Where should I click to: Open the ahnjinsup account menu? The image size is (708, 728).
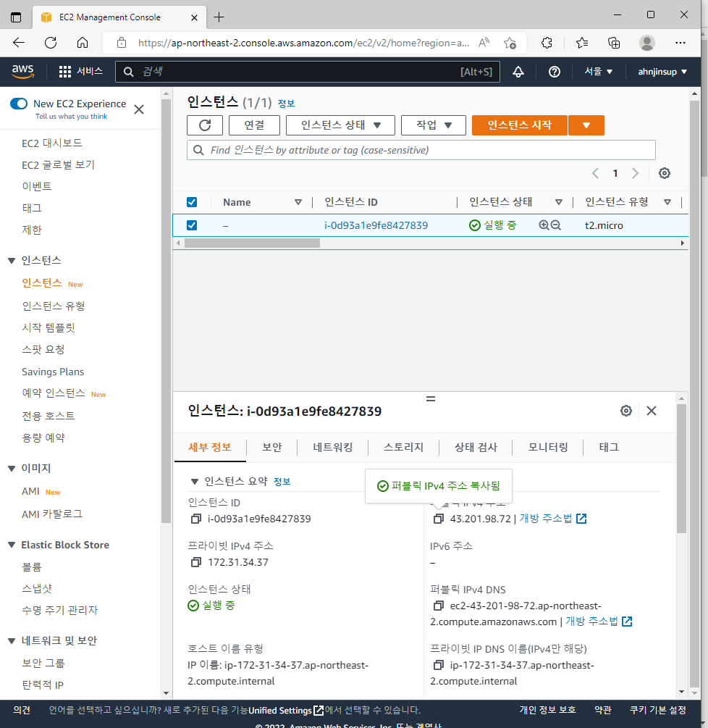pyautogui.click(x=662, y=72)
